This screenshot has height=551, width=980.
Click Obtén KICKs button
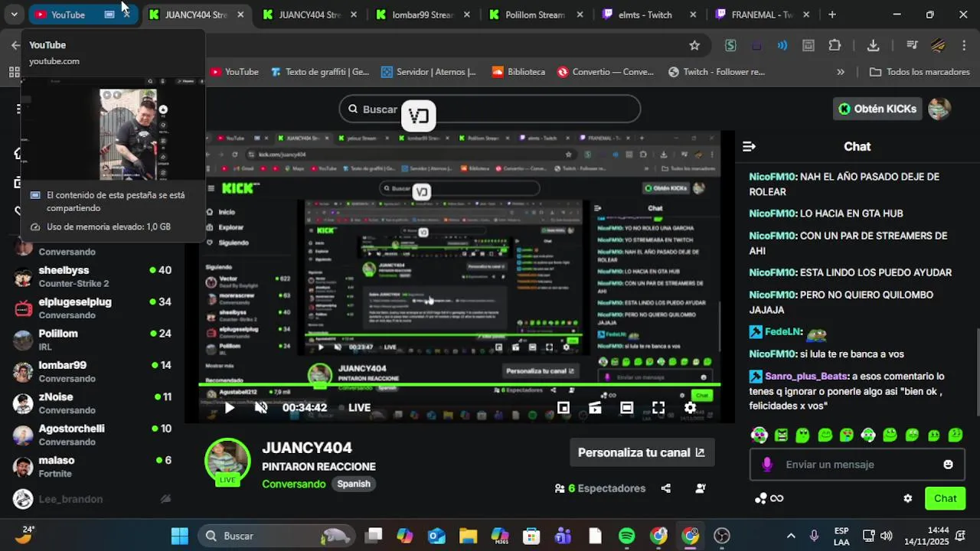pyautogui.click(x=877, y=109)
